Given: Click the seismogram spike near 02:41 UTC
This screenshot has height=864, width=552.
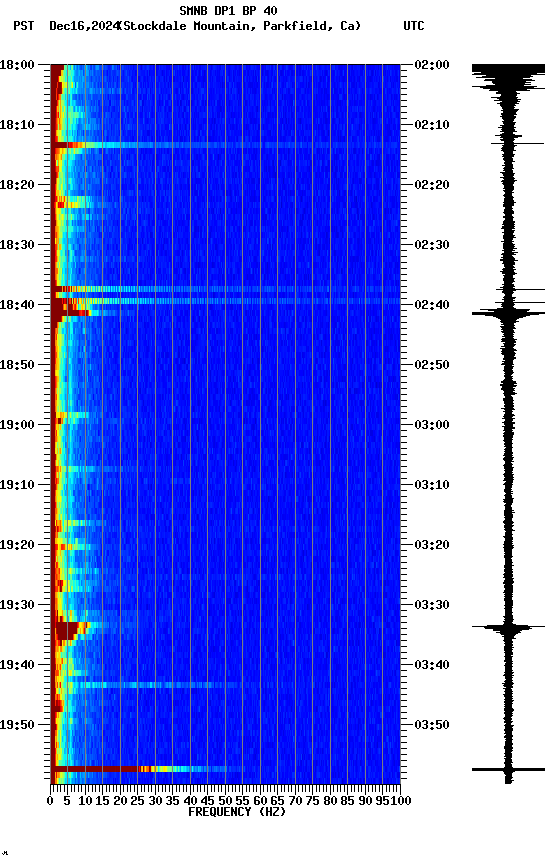Looking at the screenshot, I should pos(508,313).
